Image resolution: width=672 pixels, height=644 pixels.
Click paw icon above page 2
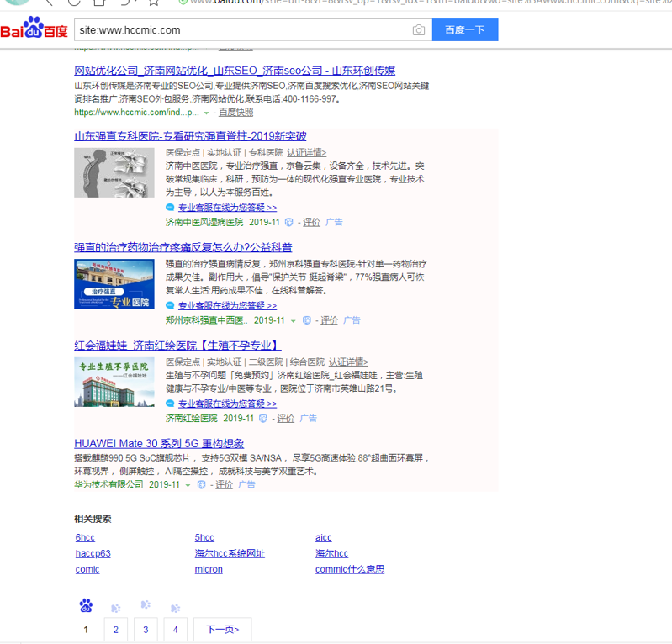(116, 608)
